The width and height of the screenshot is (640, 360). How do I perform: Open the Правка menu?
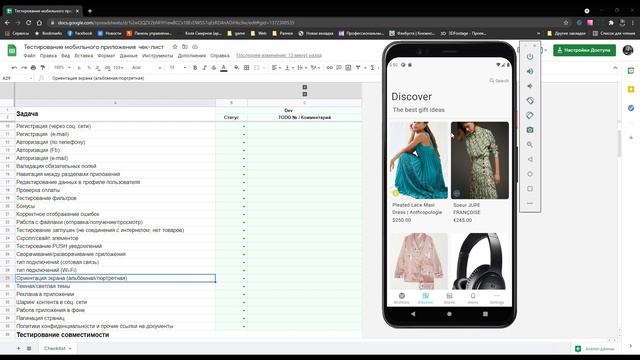click(48, 56)
